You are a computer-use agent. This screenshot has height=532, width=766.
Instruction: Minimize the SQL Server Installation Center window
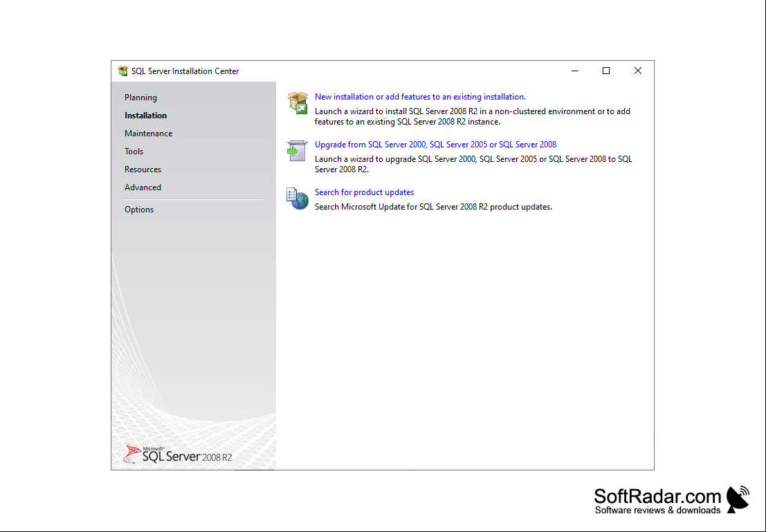click(575, 71)
